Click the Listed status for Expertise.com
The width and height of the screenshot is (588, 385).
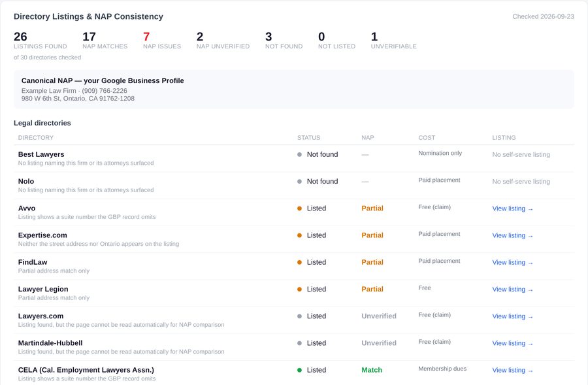click(312, 235)
